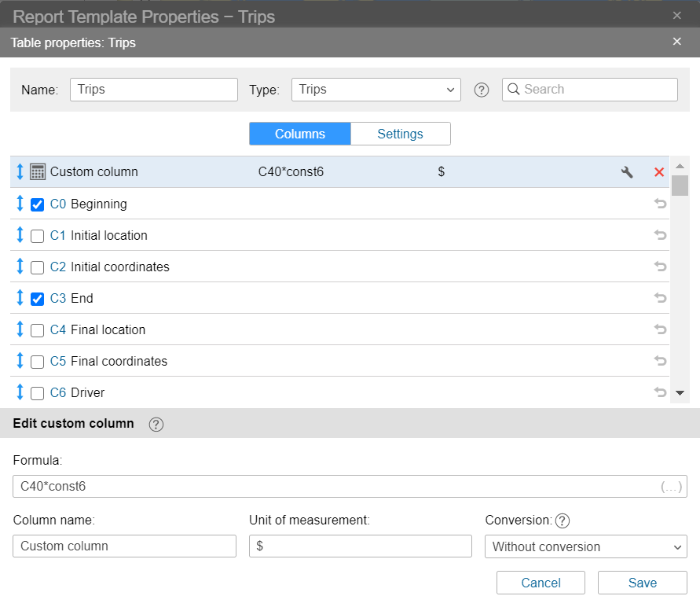Reset the Beginning column with undo arrow
The width and height of the screenshot is (700, 607).
click(660, 204)
